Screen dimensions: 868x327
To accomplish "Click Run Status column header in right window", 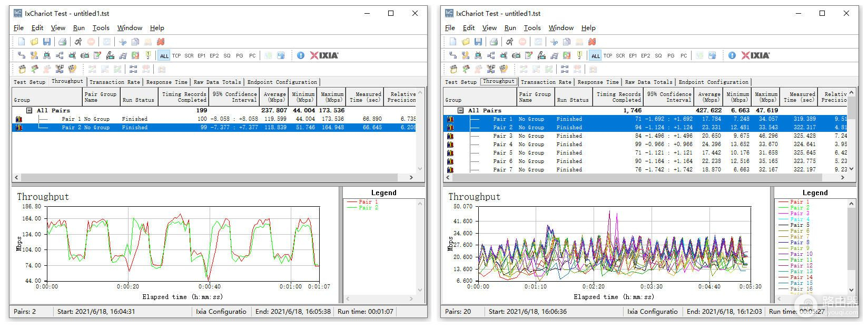I will (573, 97).
